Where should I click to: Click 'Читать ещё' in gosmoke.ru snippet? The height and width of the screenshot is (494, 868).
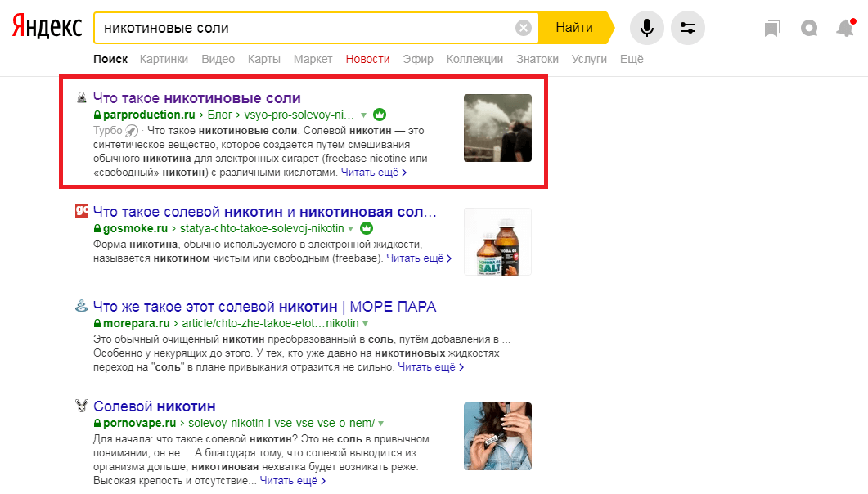(x=419, y=258)
